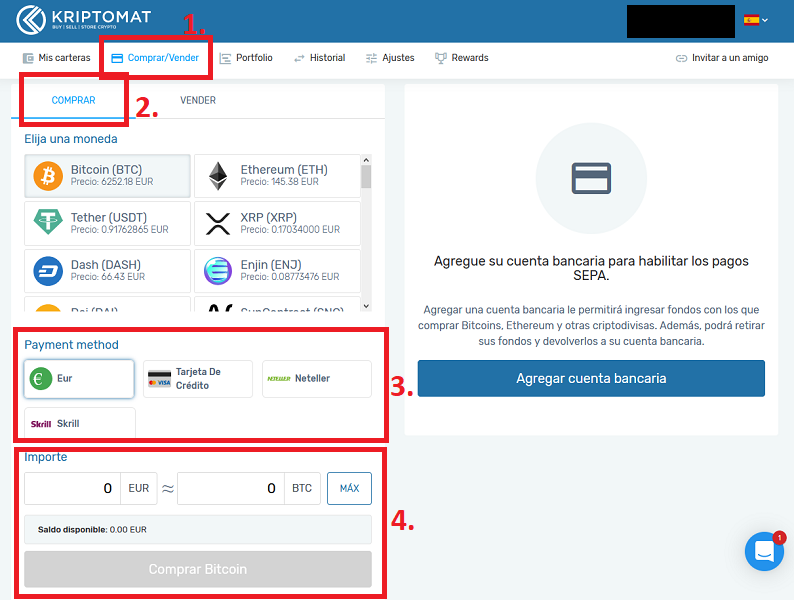Choose Neteller payment method
This screenshot has width=794, height=600.
point(317,379)
